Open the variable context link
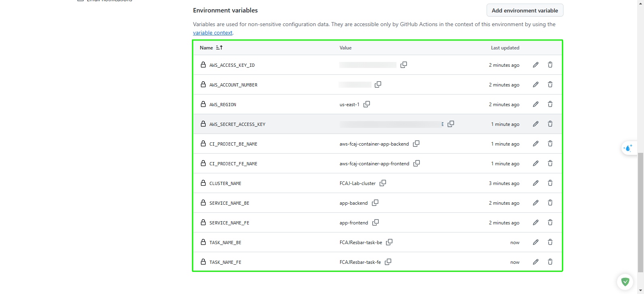Screen dimensions: 644x294 pos(213,33)
